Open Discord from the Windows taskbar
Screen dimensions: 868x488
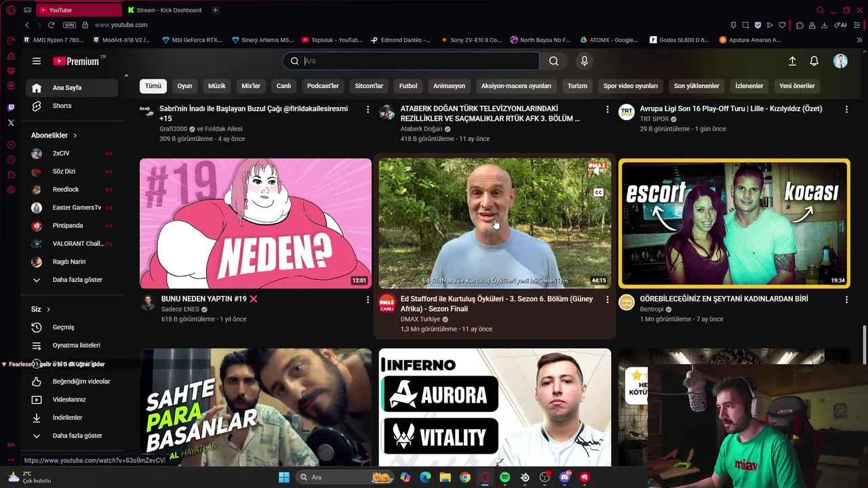point(565,477)
